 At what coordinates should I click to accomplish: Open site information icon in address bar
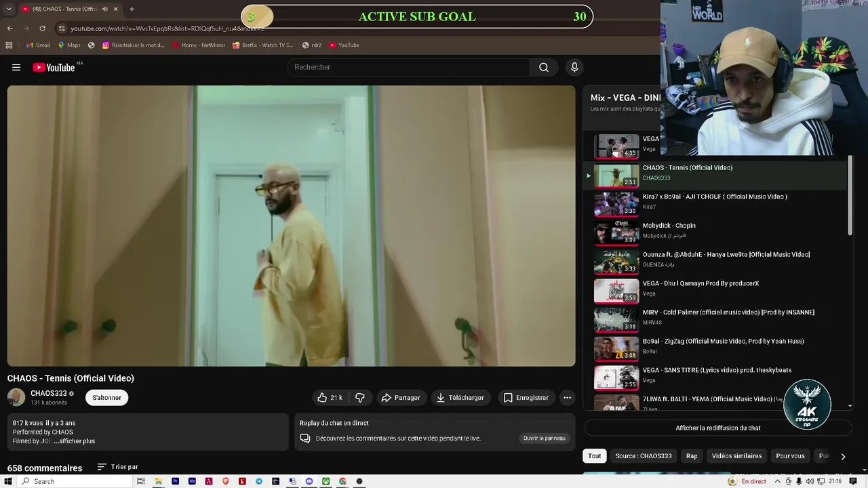click(62, 28)
